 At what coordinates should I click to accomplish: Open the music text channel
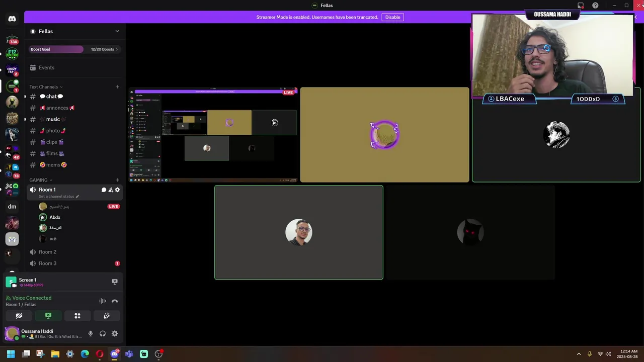pyautogui.click(x=74, y=119)
